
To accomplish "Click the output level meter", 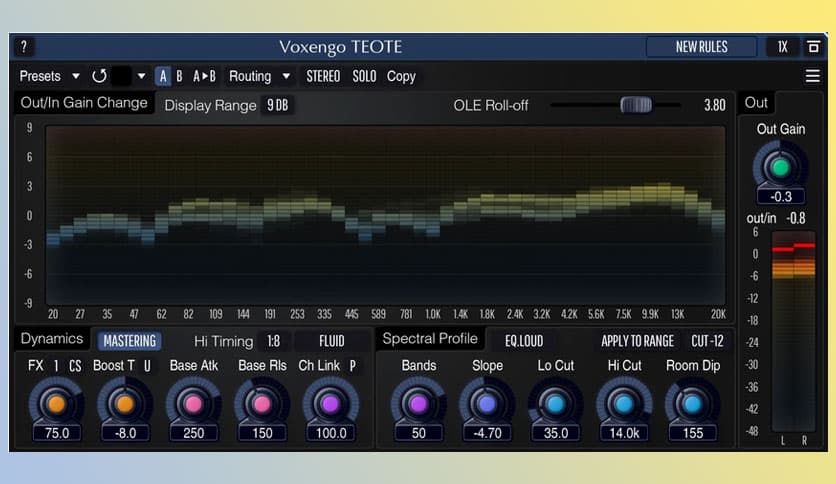I will (x=793, y=330).
